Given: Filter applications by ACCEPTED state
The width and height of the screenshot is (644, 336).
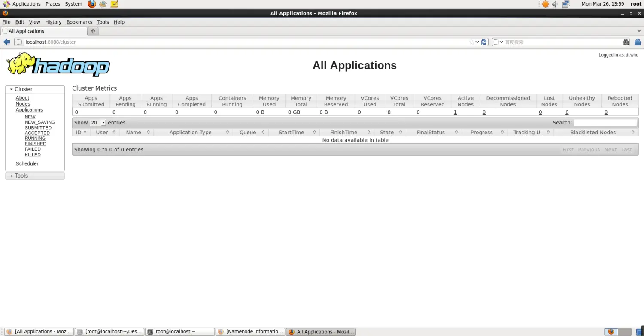Looking at the screenshot, I should point(37,133).
